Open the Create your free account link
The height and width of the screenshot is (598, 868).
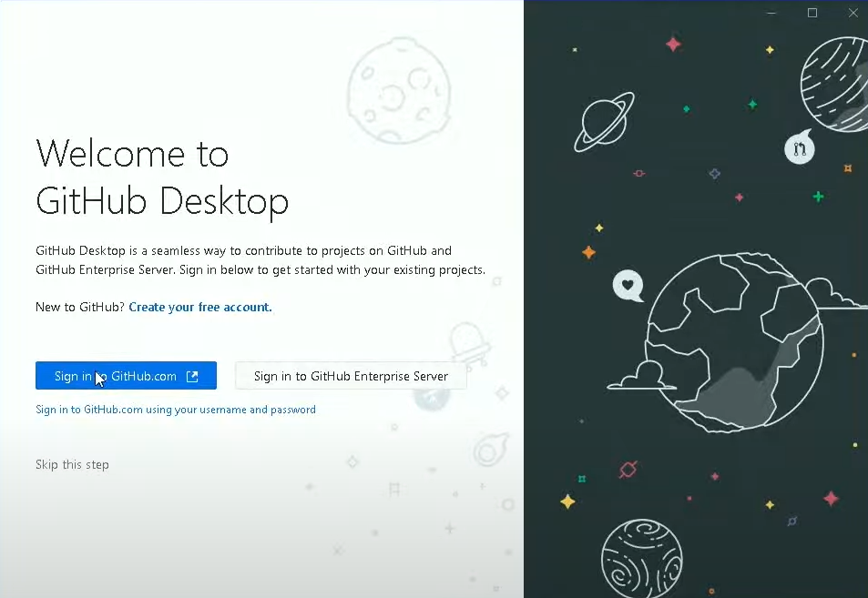pyautogui.click(x=200, y=307)
